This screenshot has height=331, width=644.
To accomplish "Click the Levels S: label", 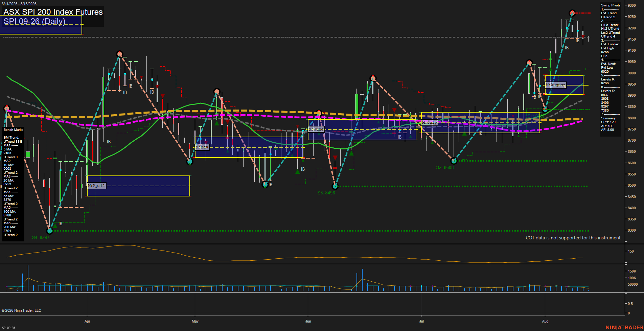I will pos(608,91).
